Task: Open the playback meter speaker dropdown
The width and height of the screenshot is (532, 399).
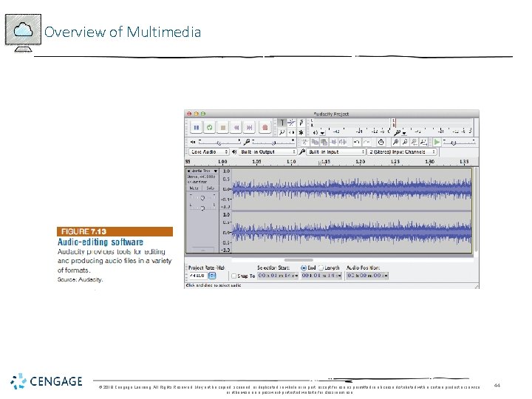Action: coord(322,133)
